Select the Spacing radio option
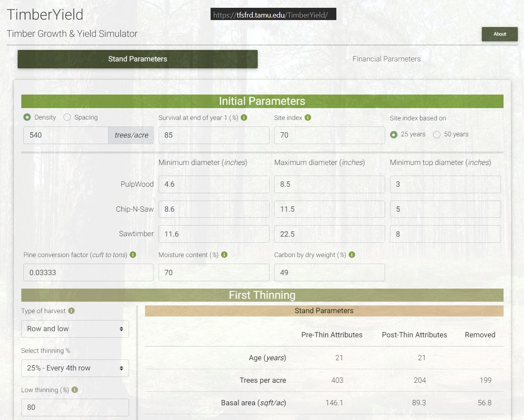This screenshot has width=524, height=420. point(67,117)
